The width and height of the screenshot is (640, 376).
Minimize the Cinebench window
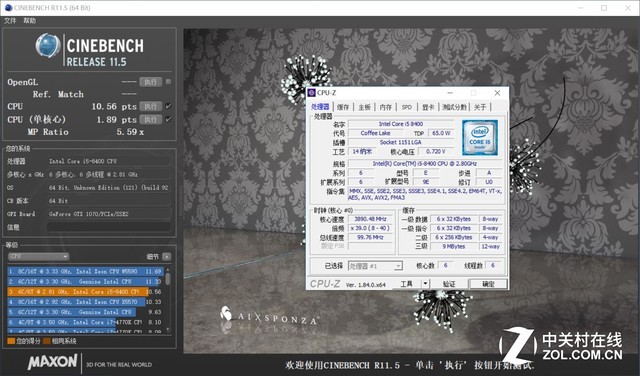coord(580,8)
